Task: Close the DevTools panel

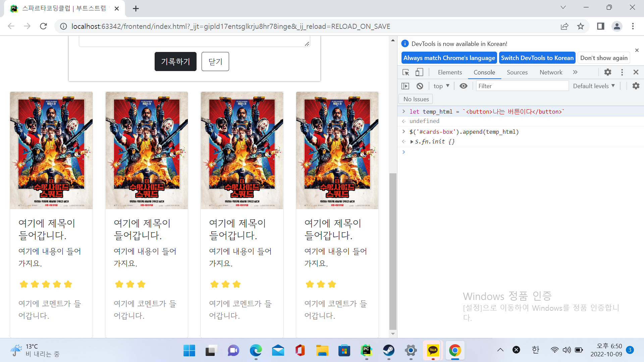Action: tap(636, 72)
